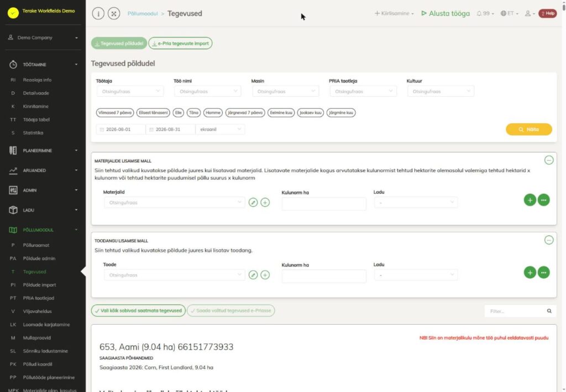The width and height of the screenshot is (566, 392).
Task: Click the start date field 2026-08-01
Action: tap(121, 129)
